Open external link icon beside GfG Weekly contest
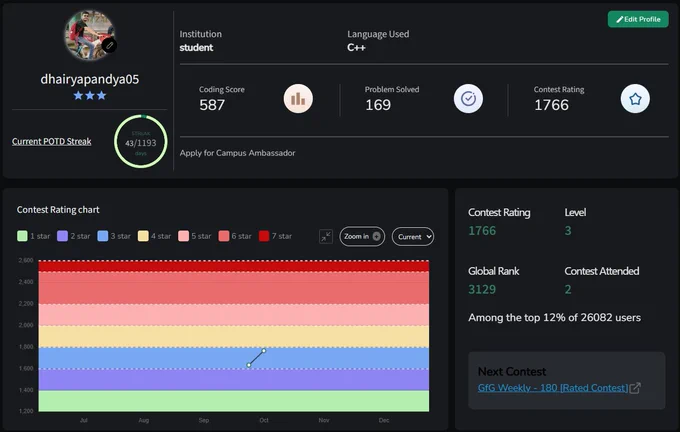Image resolution: width=680 pixels, height=432 pixels. tap(635, 388)
